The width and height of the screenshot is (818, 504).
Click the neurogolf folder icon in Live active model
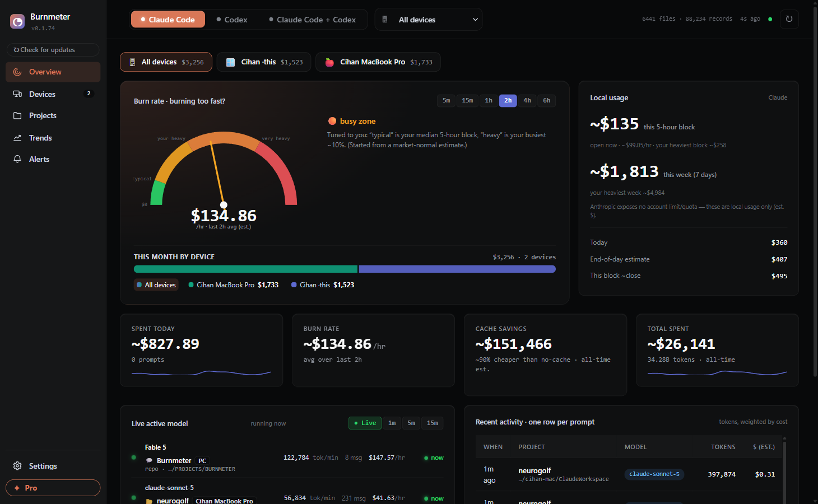coord(149,501)
